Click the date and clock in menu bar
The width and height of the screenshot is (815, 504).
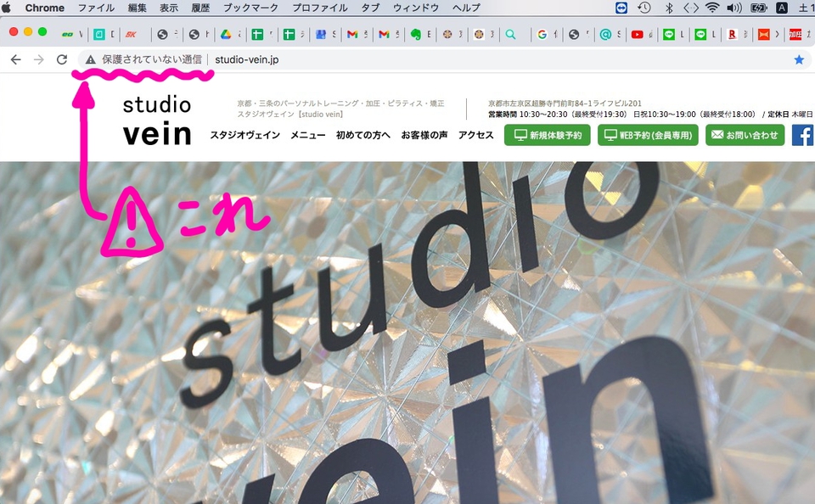(x=806, y=8)
